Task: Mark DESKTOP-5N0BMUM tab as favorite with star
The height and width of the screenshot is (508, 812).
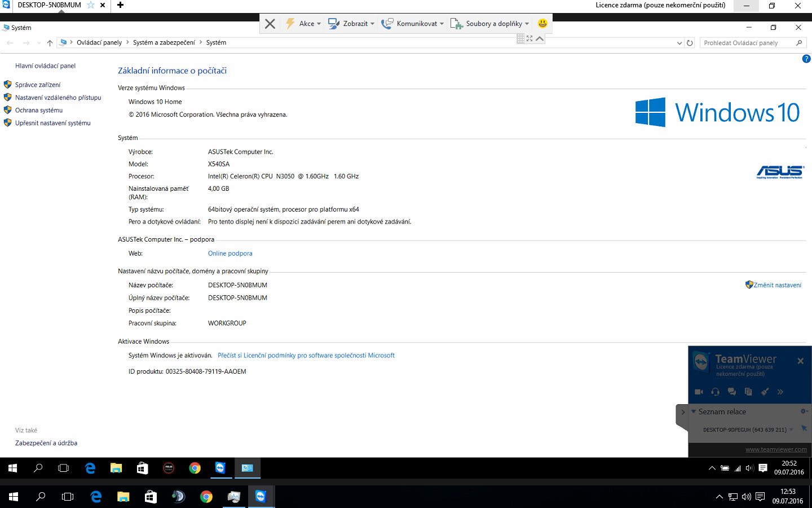Action: tap(91, 5)
